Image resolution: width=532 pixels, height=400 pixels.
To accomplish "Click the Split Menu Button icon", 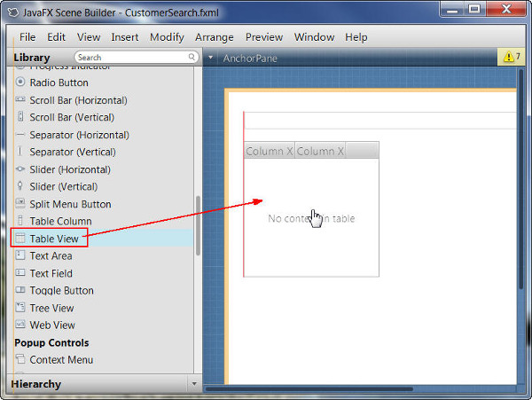I will click(x=20, y=203).
